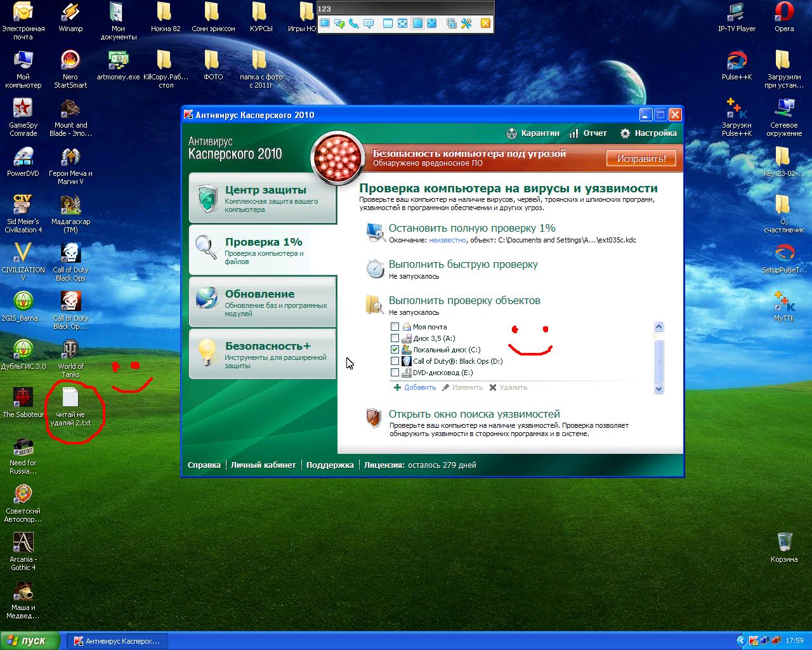812x650 pixels.
Task: Select the Winamp desktop icon
Action: point(70,17)
